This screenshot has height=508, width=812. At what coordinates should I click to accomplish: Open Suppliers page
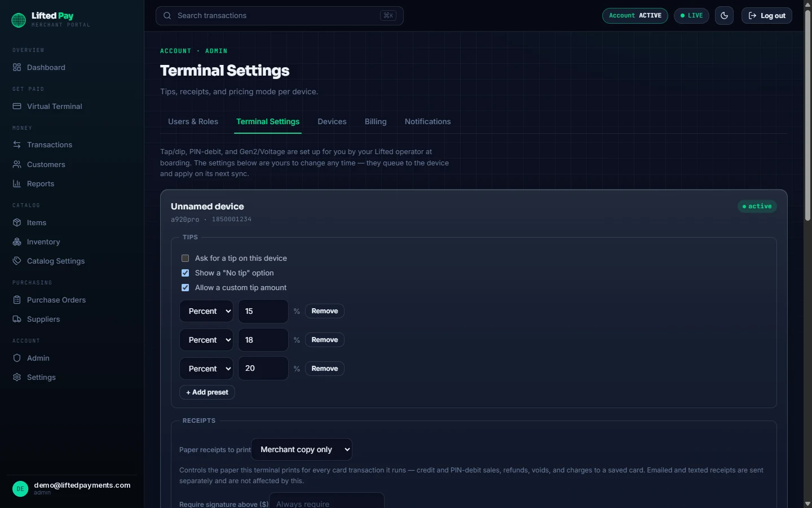point(43,319)
